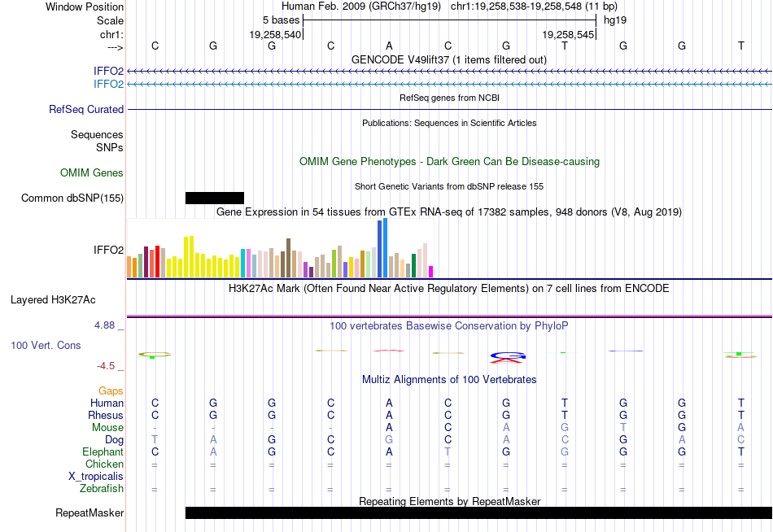Click the ---> base sequence label
Viewport: 773px width, 532px height.
pyautogui.click(x=115, y=47)
